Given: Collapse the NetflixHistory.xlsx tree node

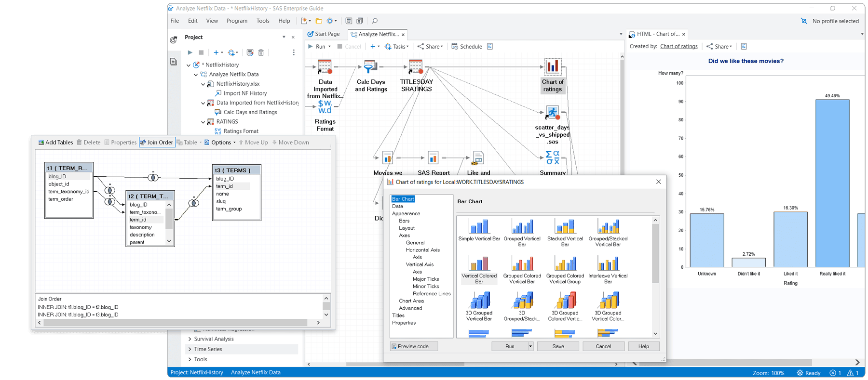Looking at the screenshot, I should point(203,84).
